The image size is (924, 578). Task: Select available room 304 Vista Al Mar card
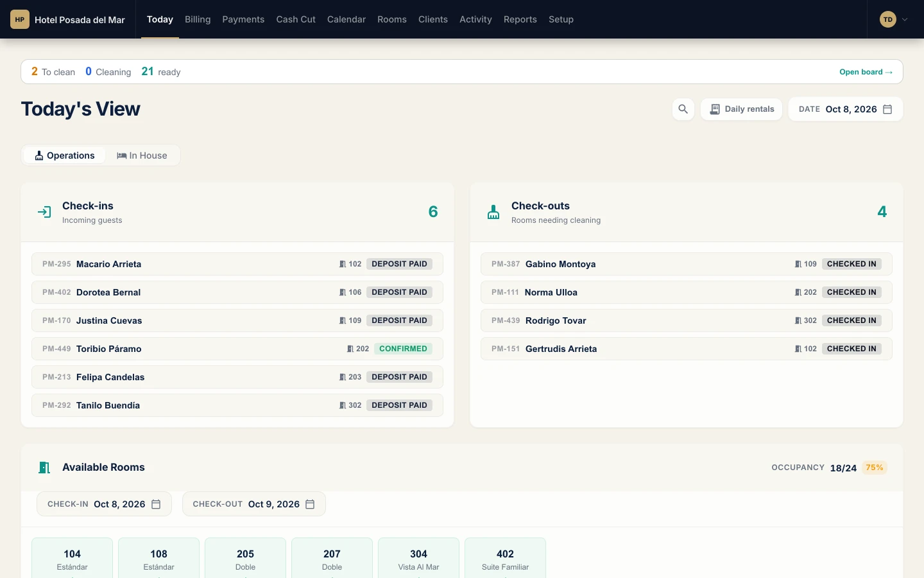[418, 558]
